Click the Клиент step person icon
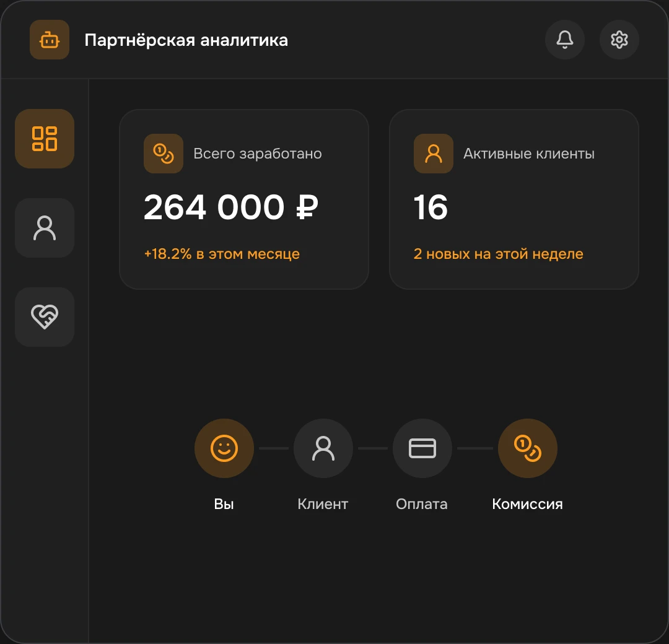669x644 pixels. pyautogui.click(x=323, y=448)
